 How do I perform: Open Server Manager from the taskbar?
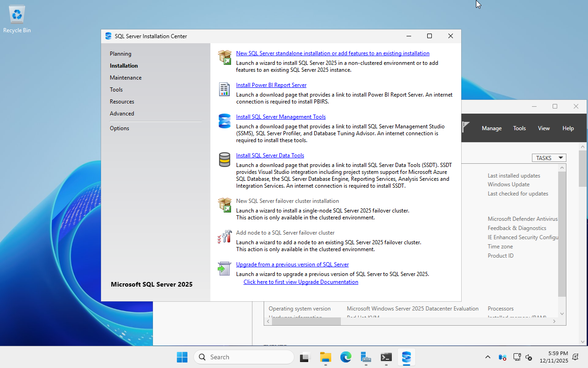[x=366, y=357]
